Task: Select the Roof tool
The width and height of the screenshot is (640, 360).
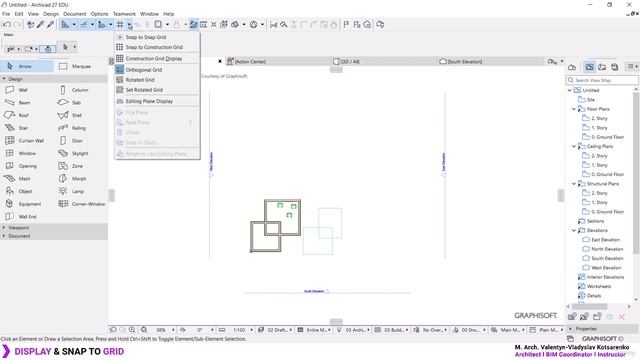Action: coord(23,115)
